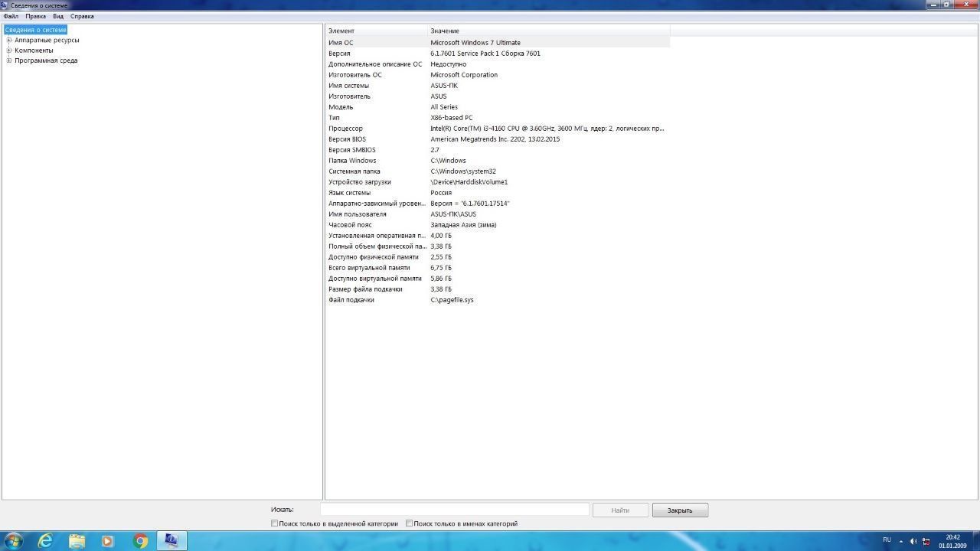Select the 'Устройство загрузки' row
This screenshot has height=551, width=980.
tap(498, 182)
